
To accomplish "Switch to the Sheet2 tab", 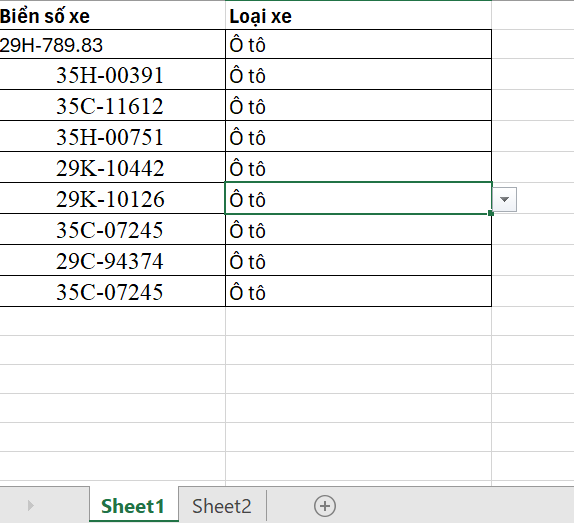I will [x=222, y=506].
